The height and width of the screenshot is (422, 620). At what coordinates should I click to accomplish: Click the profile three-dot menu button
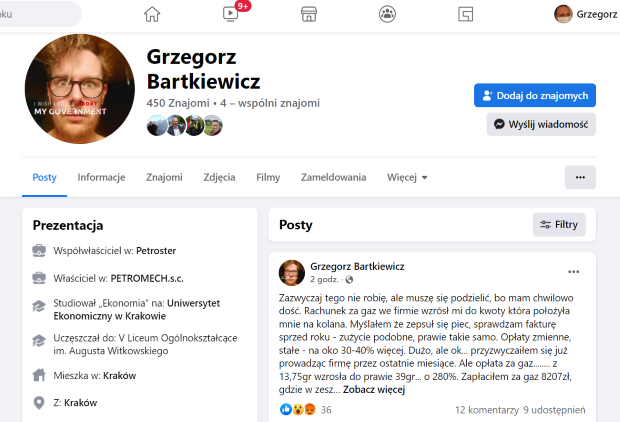point(580,177)
